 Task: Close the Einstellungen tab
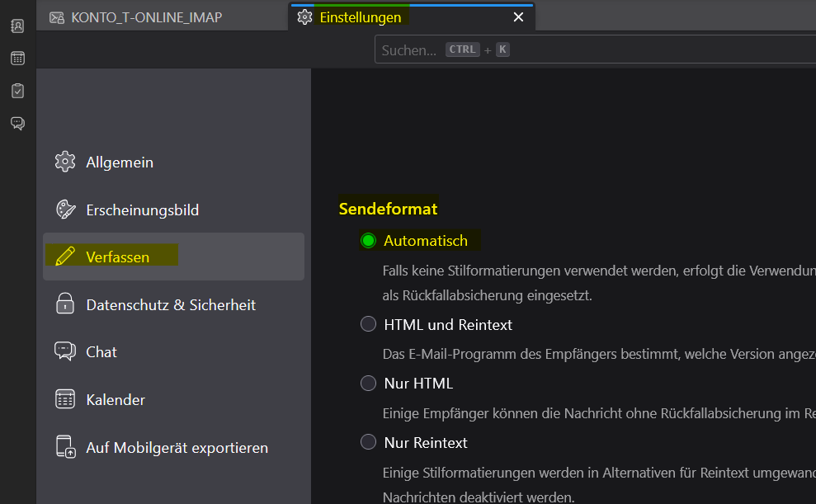(518, 17)
